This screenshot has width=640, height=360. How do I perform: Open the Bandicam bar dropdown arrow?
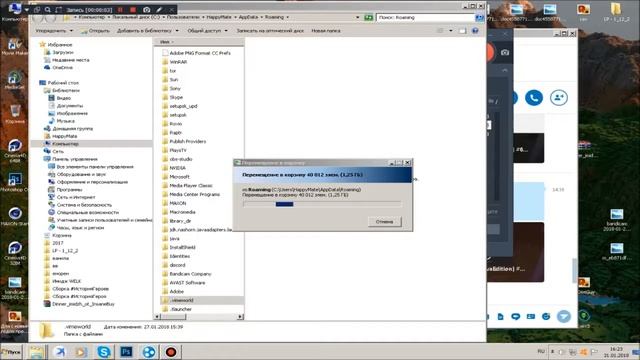27,9
